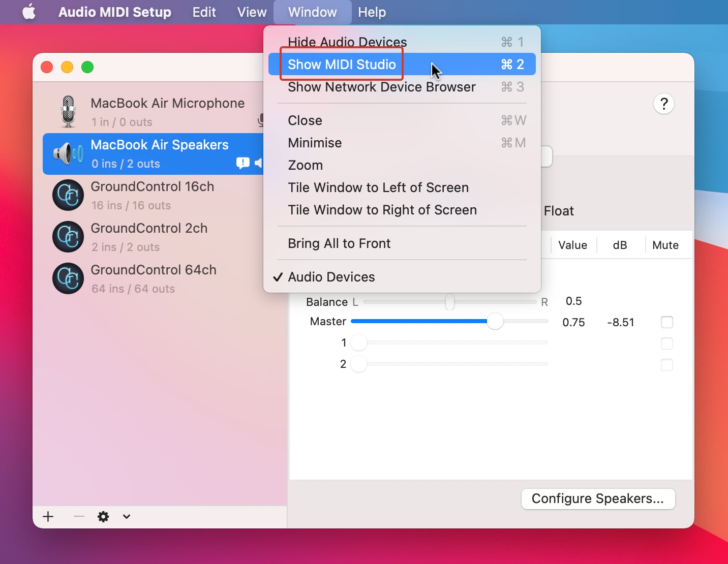Screen dimensions: 728x564
Task: Select Bring All to Front
Action: tap(402, 243)
